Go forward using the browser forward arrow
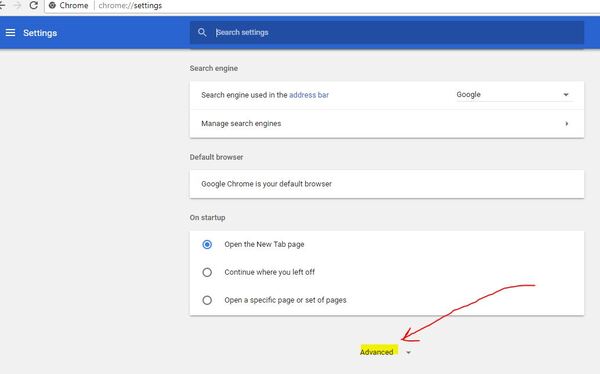The width and height of the screenshot is (600, 374). click(17, 5)
